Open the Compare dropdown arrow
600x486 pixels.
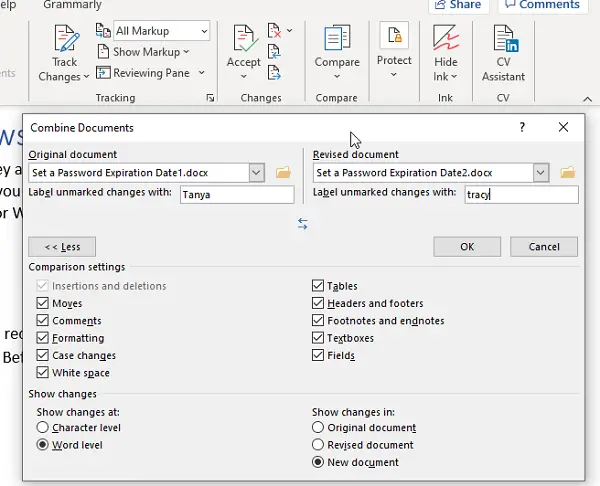coord(337,77)
